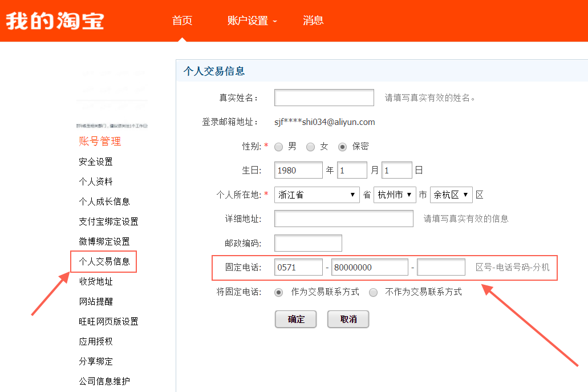
Task: Click the area code field 0571
Action: (298, 267)
